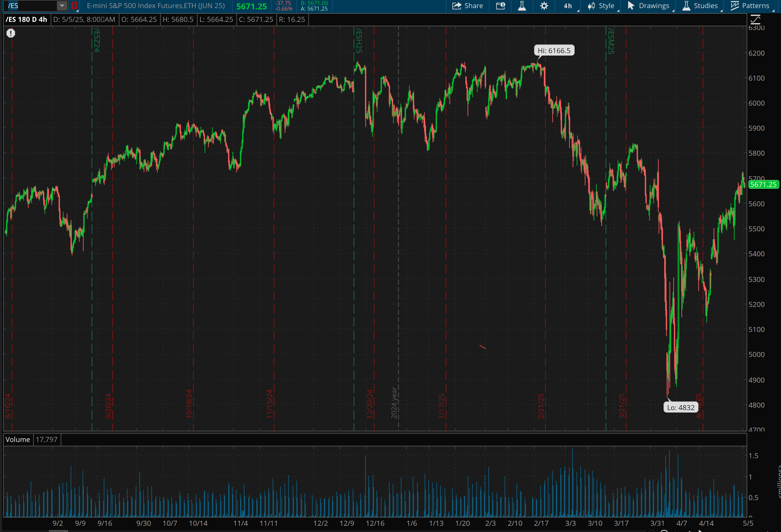The image size is (781, 532).
Task: Click the /ESH25 rollover marker label
Action: pos(359,40)
